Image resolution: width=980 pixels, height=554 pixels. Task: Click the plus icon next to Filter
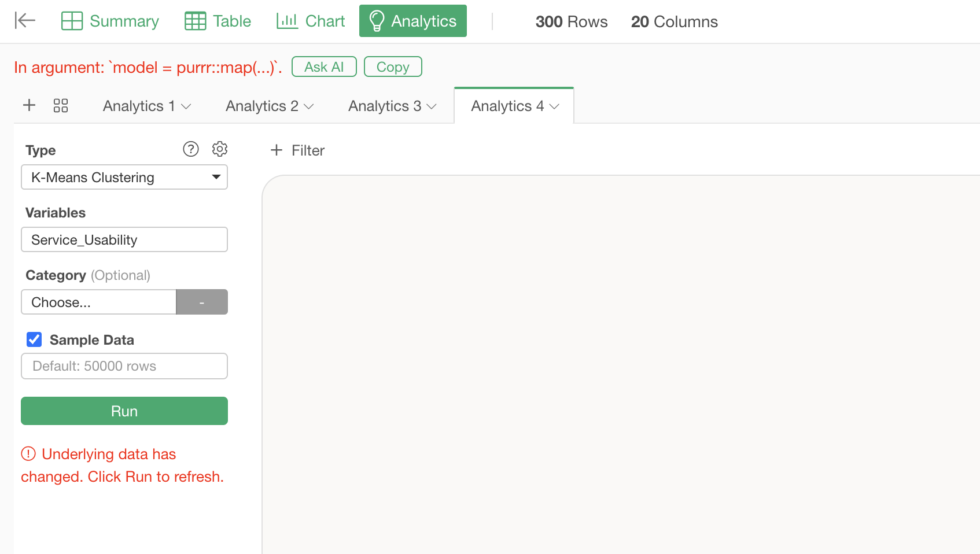[277, 150]
